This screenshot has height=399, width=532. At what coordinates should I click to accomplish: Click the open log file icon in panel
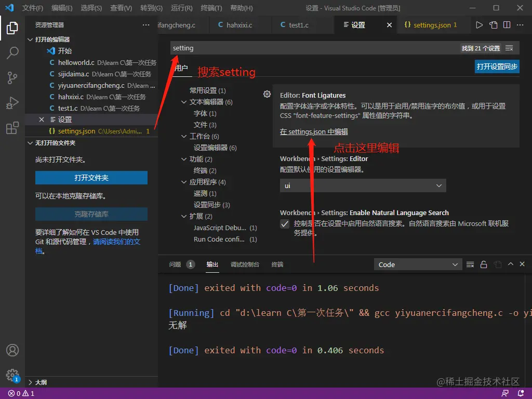(497, 264)
